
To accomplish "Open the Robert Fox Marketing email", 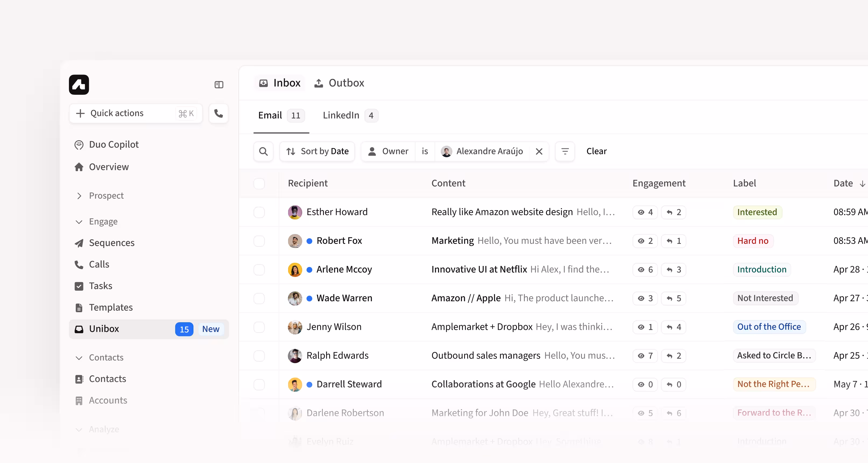I will (521, 241).
